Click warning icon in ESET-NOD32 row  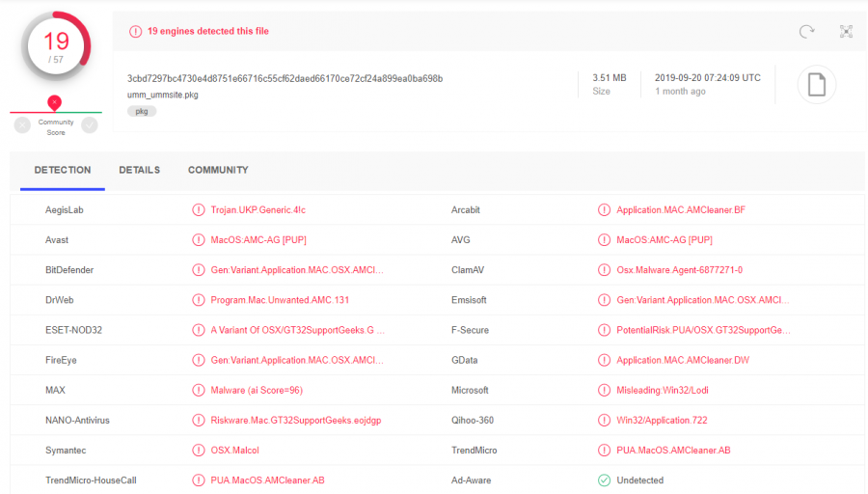coord(198,330)
